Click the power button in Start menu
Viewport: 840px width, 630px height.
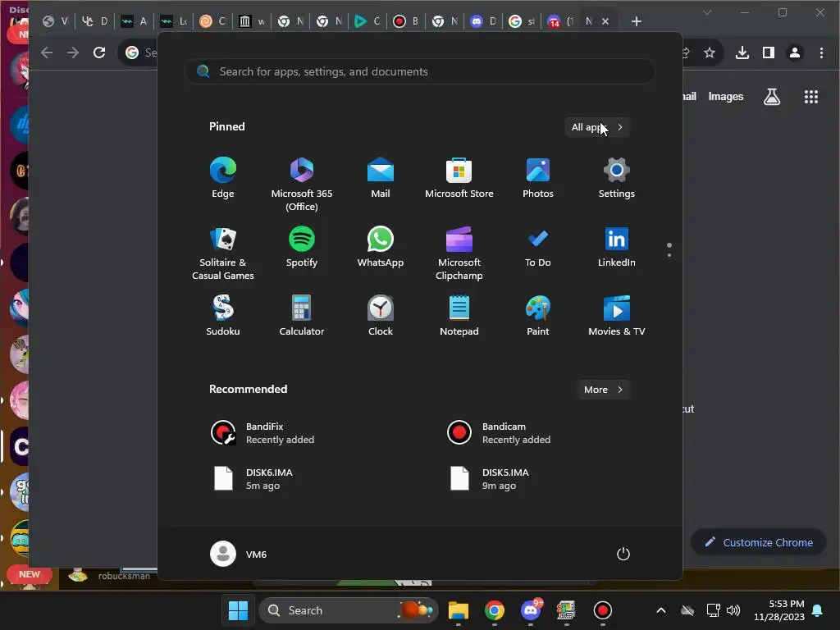pyautogui.click(x=623, y=554)
